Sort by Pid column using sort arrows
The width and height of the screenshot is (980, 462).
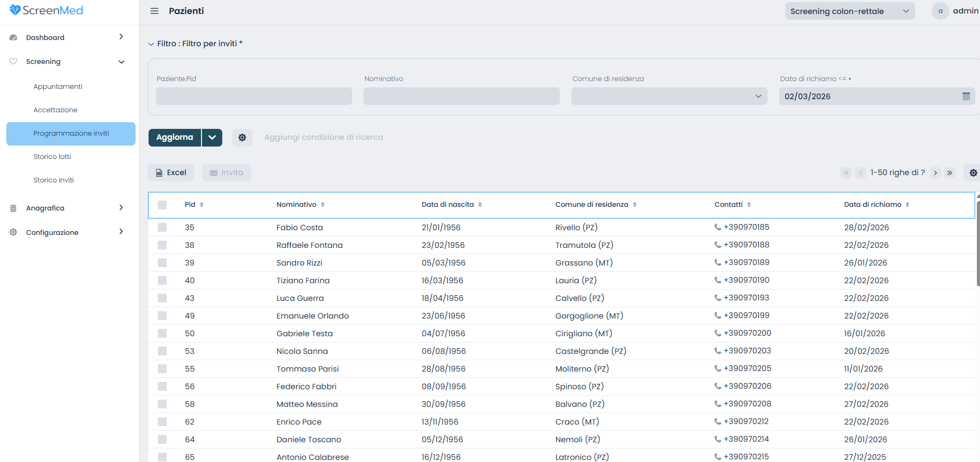(202, 205)
